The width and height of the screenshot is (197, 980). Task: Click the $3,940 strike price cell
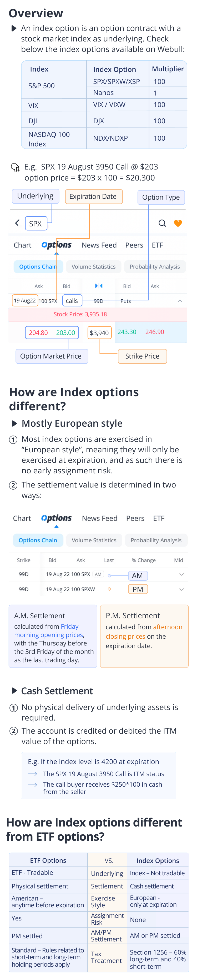[99, 333]
